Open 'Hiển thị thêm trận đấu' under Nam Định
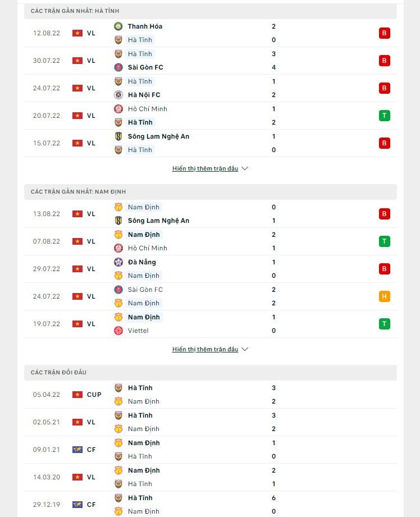The image size is (420, 517). 206,349
